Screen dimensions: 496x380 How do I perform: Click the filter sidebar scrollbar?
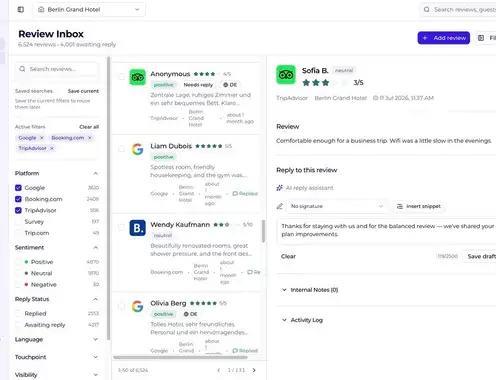(x=108, y=198)
